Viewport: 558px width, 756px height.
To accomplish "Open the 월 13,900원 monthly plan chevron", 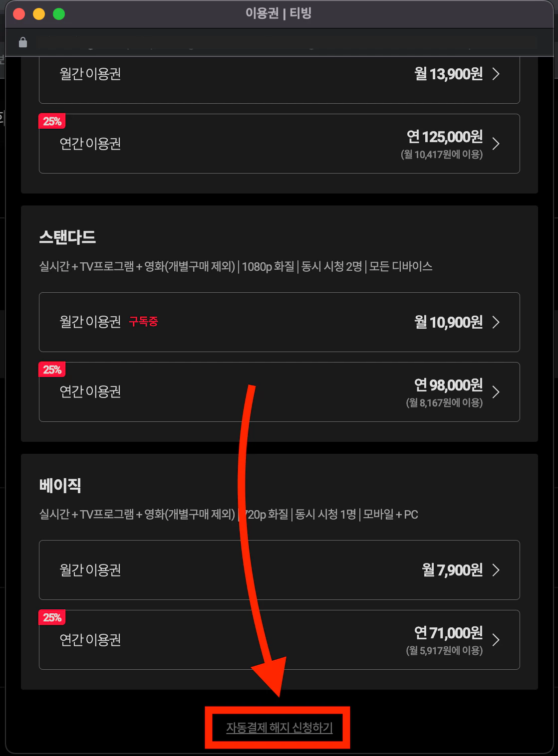I will coord(496,74).
